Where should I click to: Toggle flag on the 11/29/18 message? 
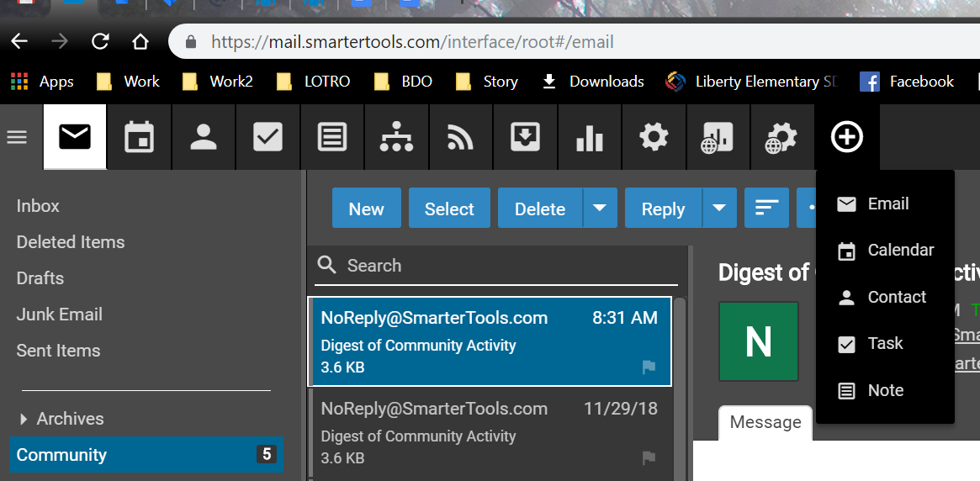[649, 458]
